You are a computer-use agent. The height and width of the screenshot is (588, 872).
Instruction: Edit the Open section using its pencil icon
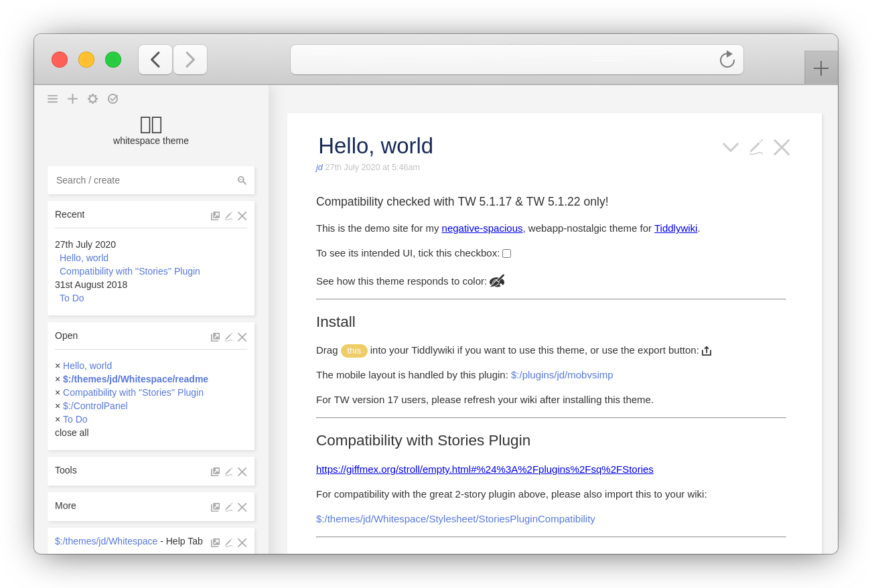click(228, 337)
